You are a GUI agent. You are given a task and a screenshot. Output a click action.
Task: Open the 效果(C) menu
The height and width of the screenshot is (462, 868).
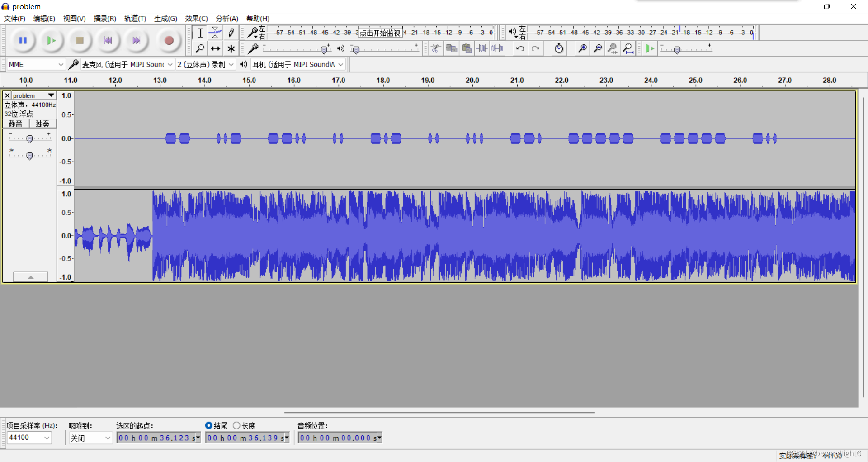point(196,19)
